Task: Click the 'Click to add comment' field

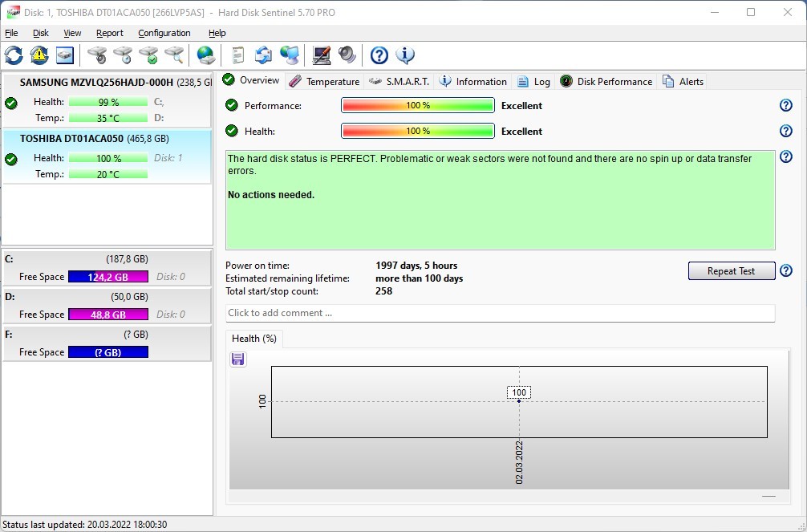Action: pos(500,313)
